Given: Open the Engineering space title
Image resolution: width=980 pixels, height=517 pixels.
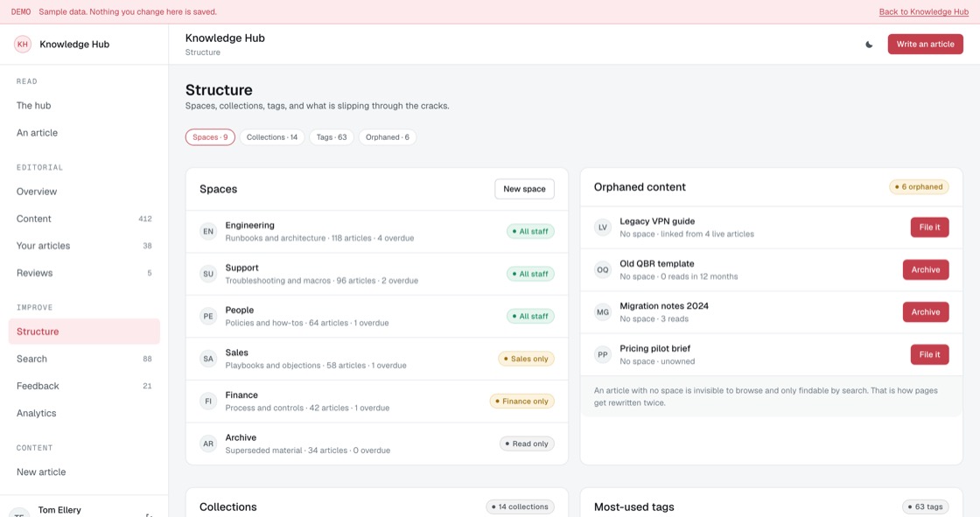Looking at the screenshot, I should pos(250,225).
